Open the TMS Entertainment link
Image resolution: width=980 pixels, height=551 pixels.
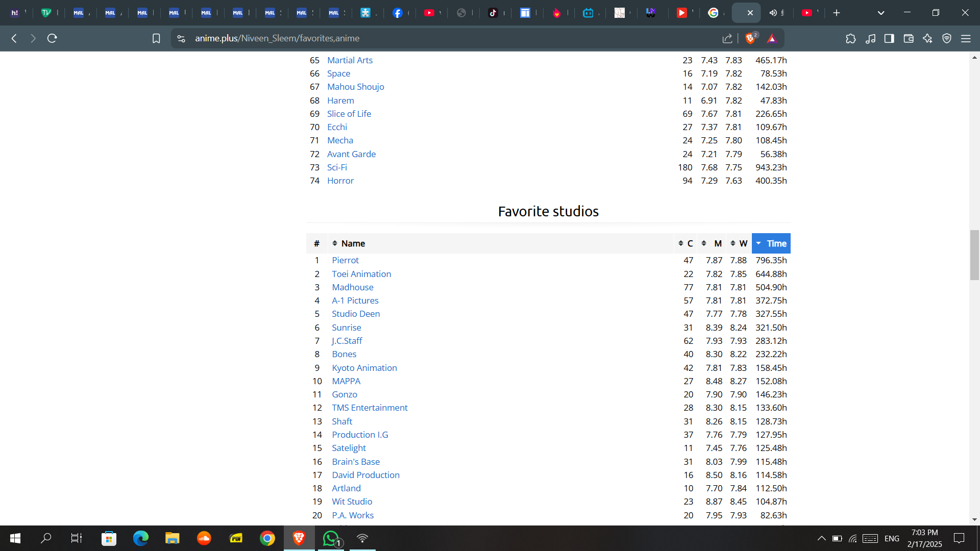tap(370, 408)
